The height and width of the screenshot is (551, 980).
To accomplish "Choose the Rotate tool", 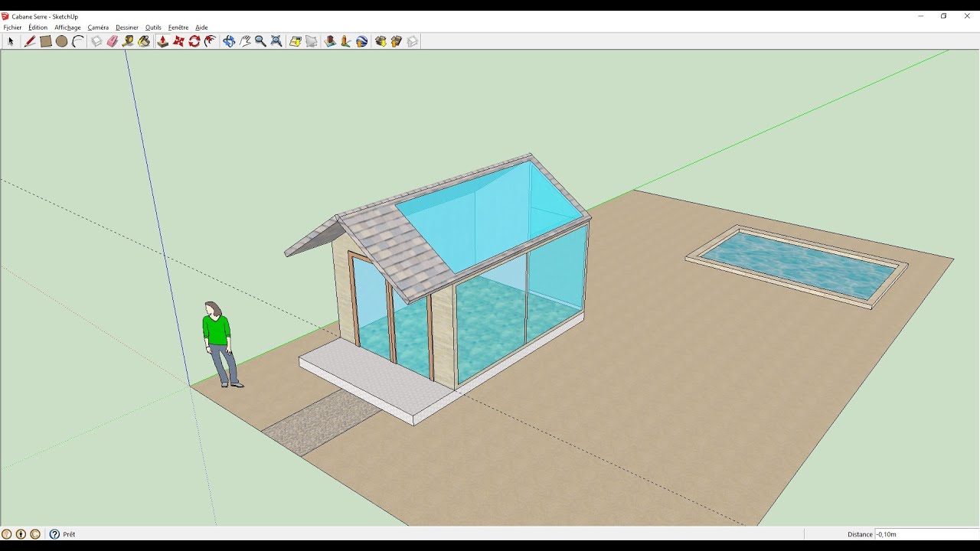I will (194, 41).
